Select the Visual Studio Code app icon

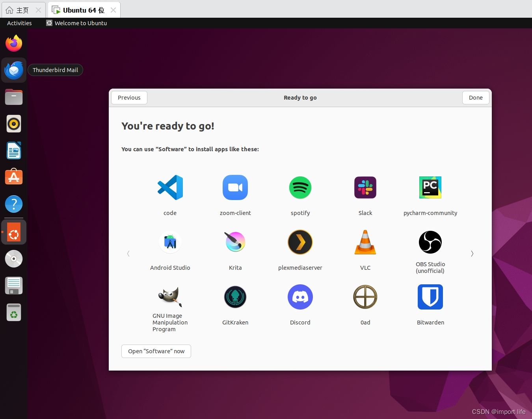pyautogui.click(x=170, y=187)
